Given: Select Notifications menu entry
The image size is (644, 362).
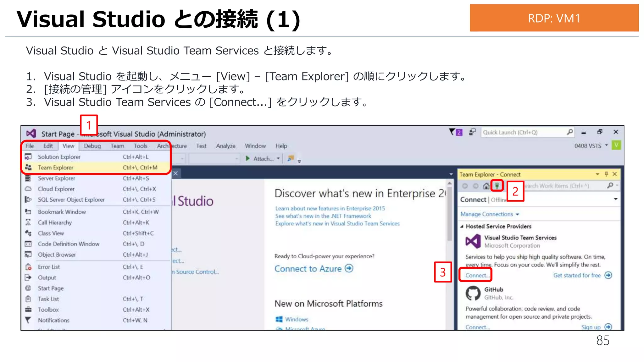Looking at the screenshot, I should pos(96,320).
